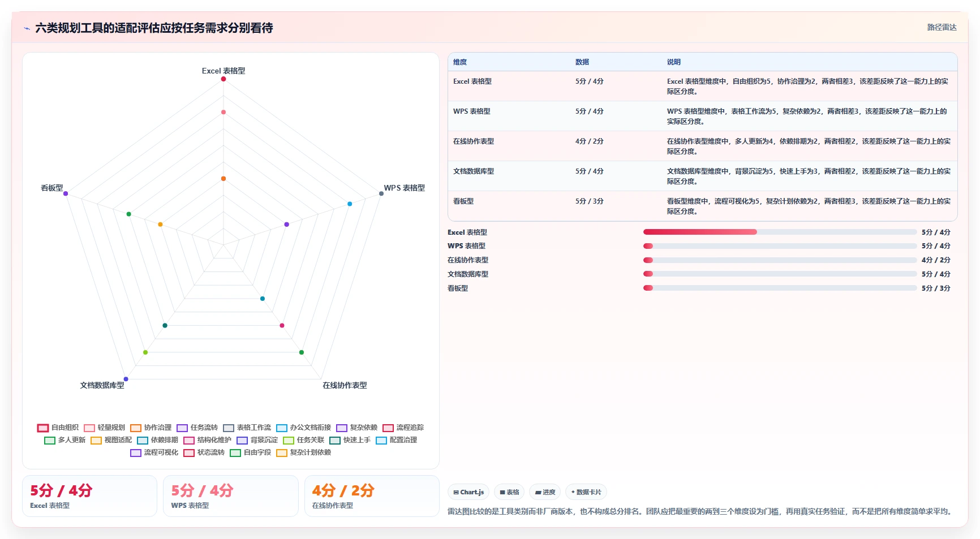Click the magenta point on the 在线协作表型 axis
Image resolution: width=980 pixels, height=539 pixels.
(282, 325)
